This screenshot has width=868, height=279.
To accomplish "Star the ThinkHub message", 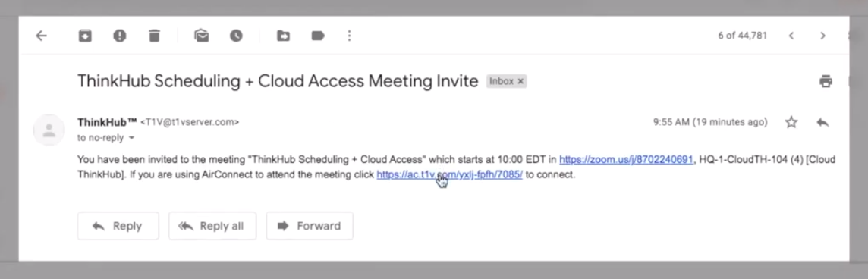I will (791, 122).
